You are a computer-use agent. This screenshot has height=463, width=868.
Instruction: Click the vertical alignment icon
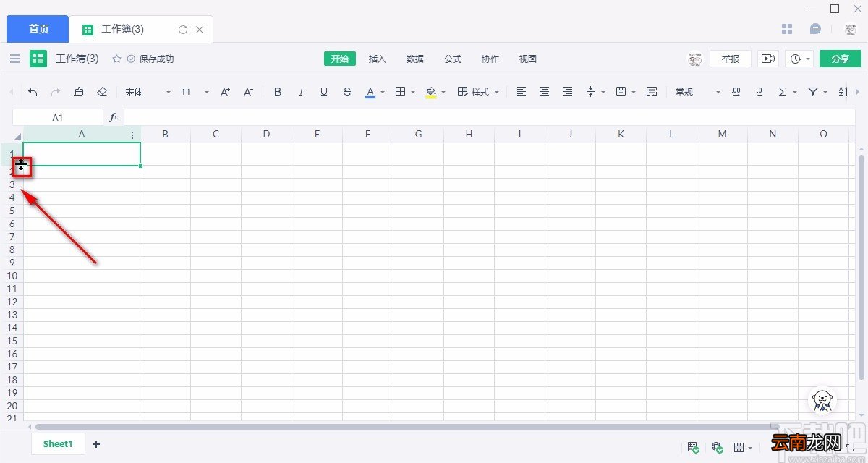coord(590,92)
